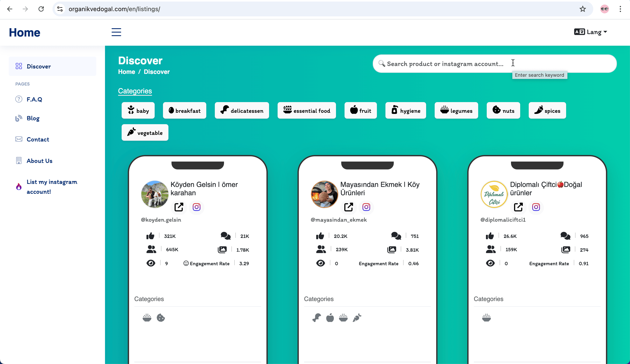Filter by the essential food category

[x=306, y=110]
